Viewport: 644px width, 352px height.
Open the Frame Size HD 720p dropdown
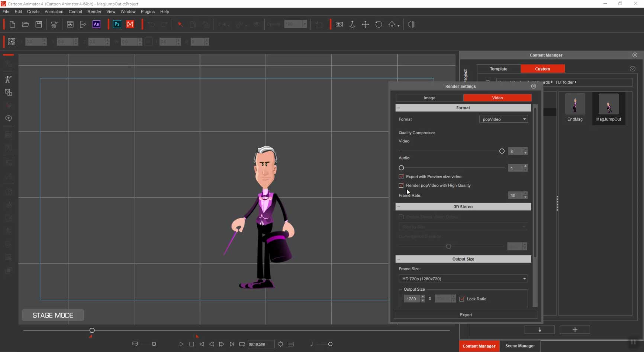pyautogui.click(x=463, y=279)
